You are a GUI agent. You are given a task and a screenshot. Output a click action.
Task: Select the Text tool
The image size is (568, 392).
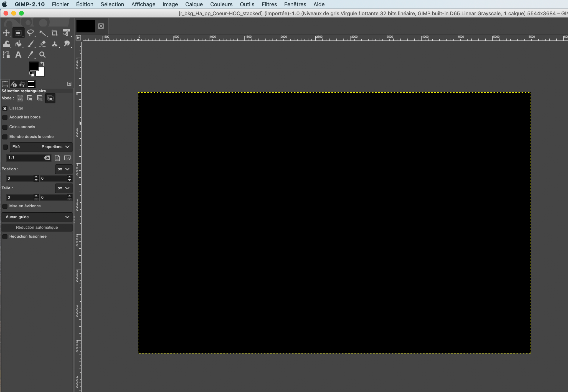pyautogui.click(x=18, y=55)
